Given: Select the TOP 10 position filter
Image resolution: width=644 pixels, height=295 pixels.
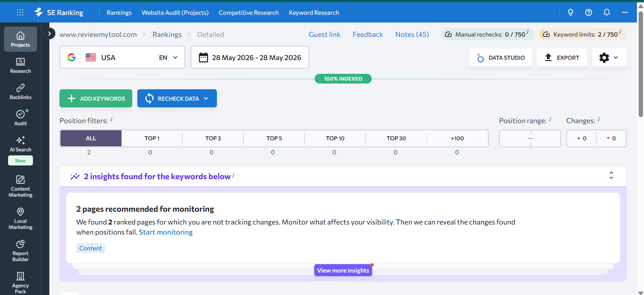Looking at the screenshot, I should click(x=335, y=138).
